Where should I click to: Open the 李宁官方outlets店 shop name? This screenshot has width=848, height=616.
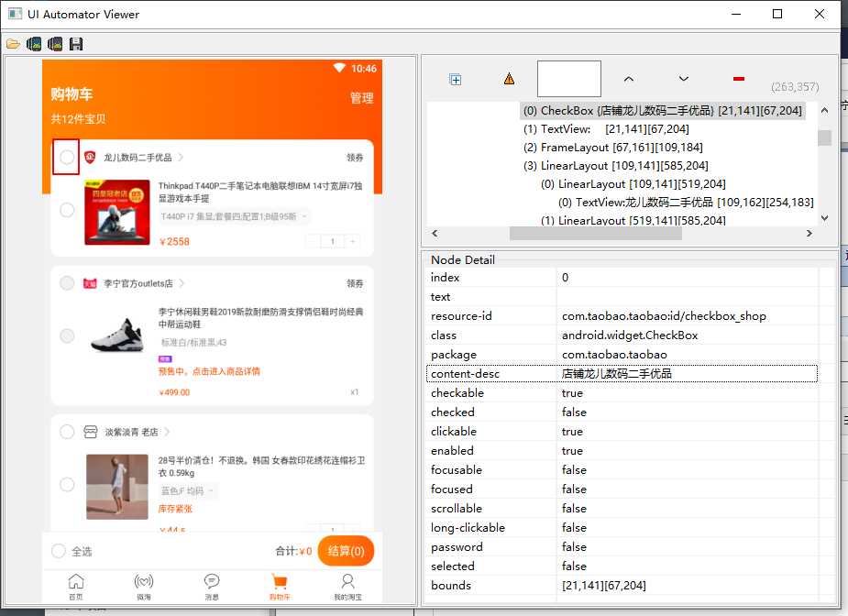coord(138,283)
